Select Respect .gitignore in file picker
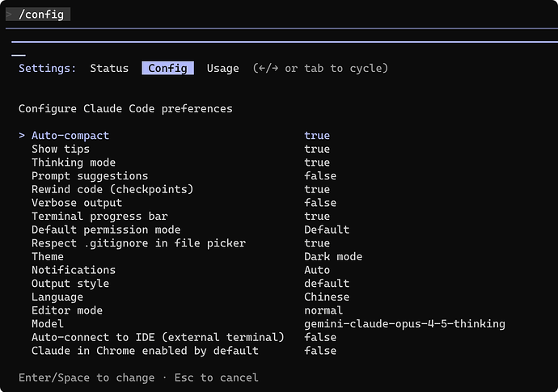 pyautogui.click(x=138, y=243)
